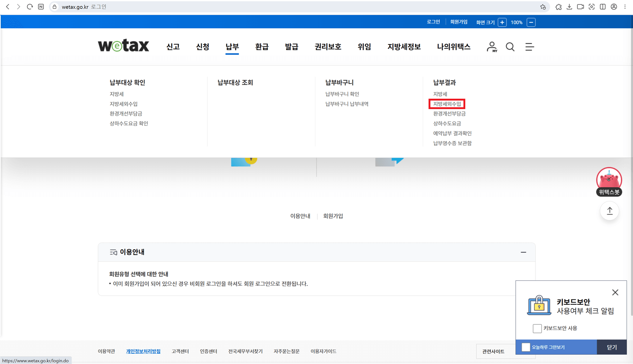Click the scroll-to-top arrow icon
This screenshot has height=364, width=633.
(x=609, y=210)
